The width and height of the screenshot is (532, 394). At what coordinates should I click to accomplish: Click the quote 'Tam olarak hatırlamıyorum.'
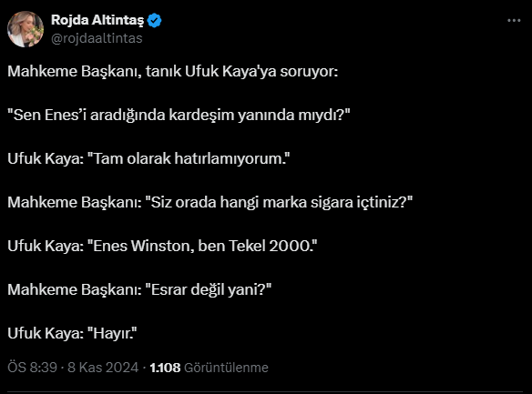click(x=189, y=158)
